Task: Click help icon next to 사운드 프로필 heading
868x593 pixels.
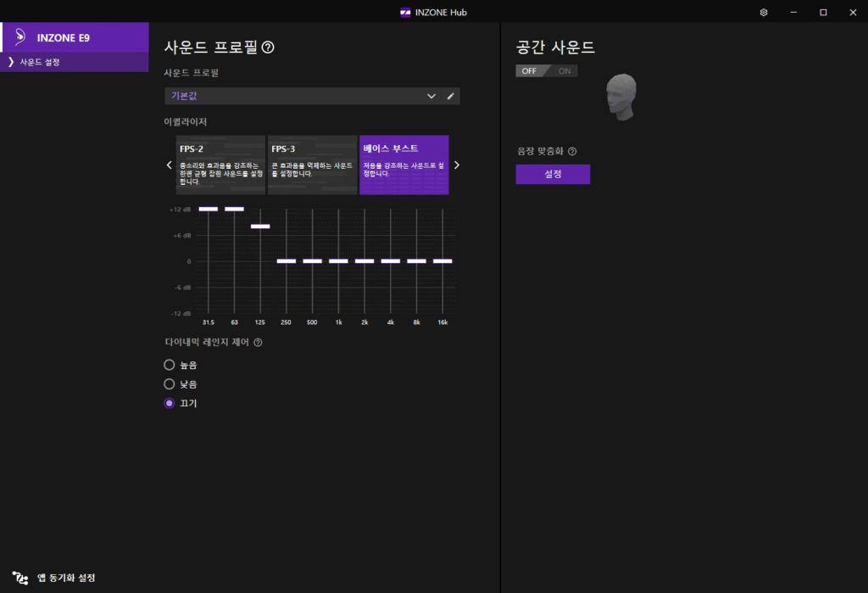Action: (268, 48)
